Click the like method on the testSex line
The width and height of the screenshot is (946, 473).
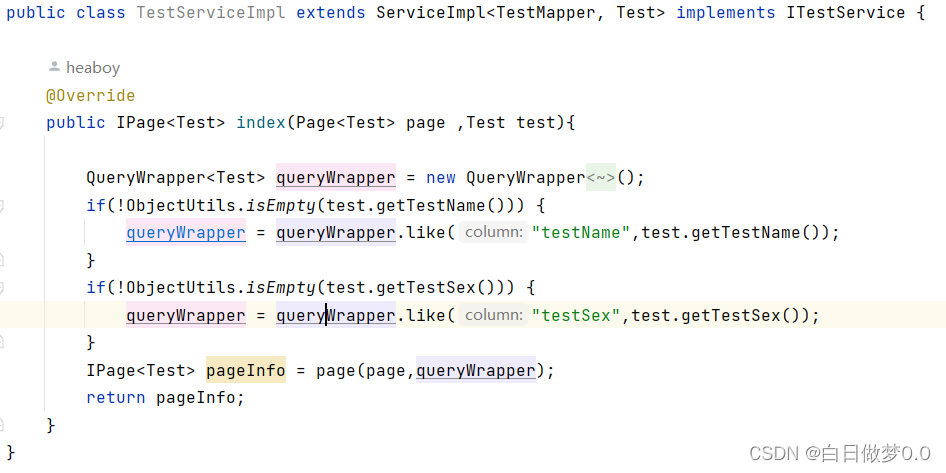426,315
